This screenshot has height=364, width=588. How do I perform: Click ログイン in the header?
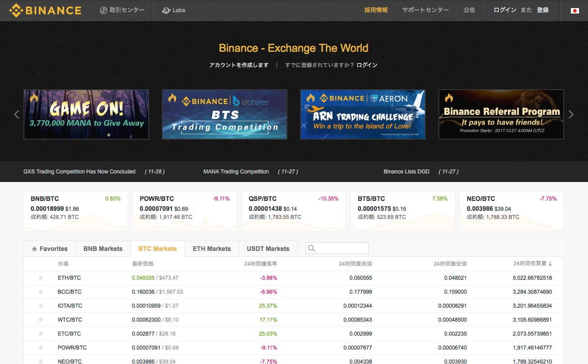pyautogui.click(x=505, y=10)
